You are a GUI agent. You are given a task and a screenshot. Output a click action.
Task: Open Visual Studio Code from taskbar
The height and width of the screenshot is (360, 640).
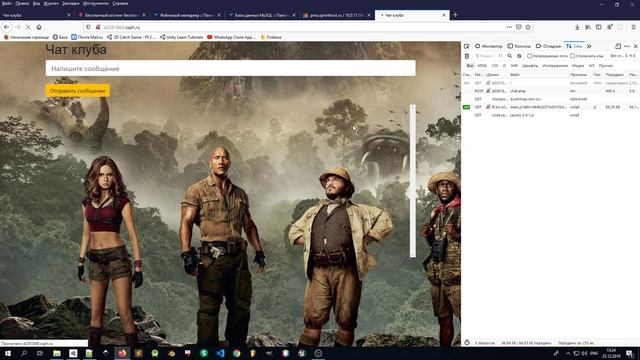click(x=220, y=353)
